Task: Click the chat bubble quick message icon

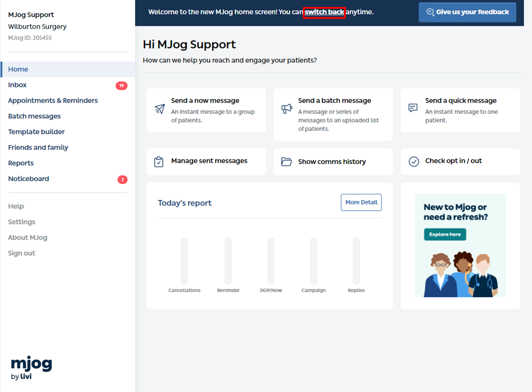Action: [x=413, y=108]
